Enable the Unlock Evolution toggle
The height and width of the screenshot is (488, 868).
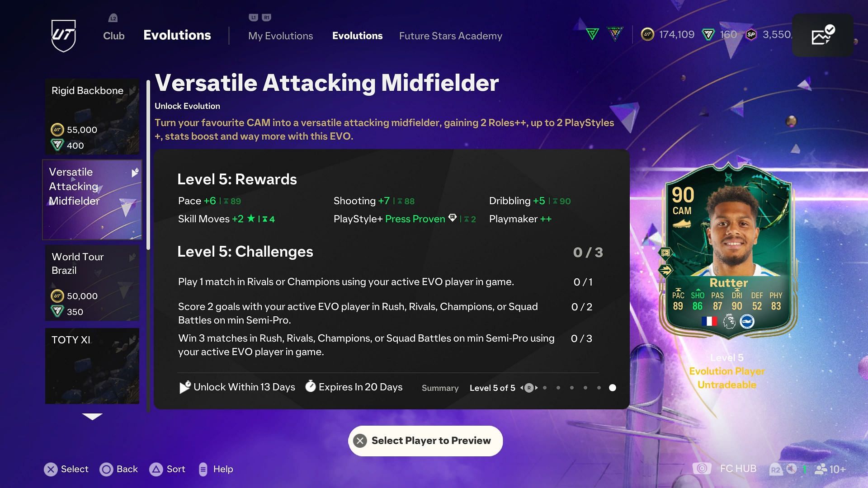[x=187, y=106]
